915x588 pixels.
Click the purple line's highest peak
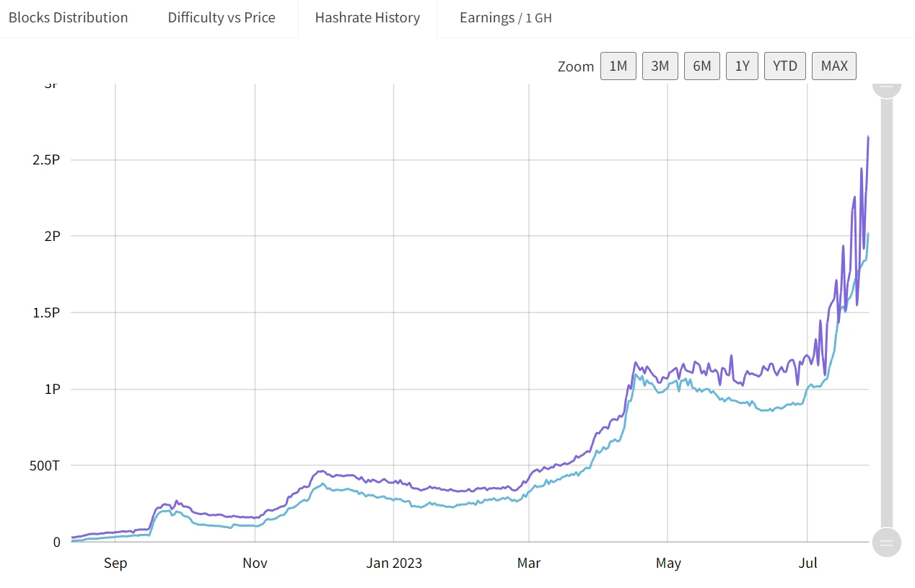pyautogui.click(x=868, y=136)
